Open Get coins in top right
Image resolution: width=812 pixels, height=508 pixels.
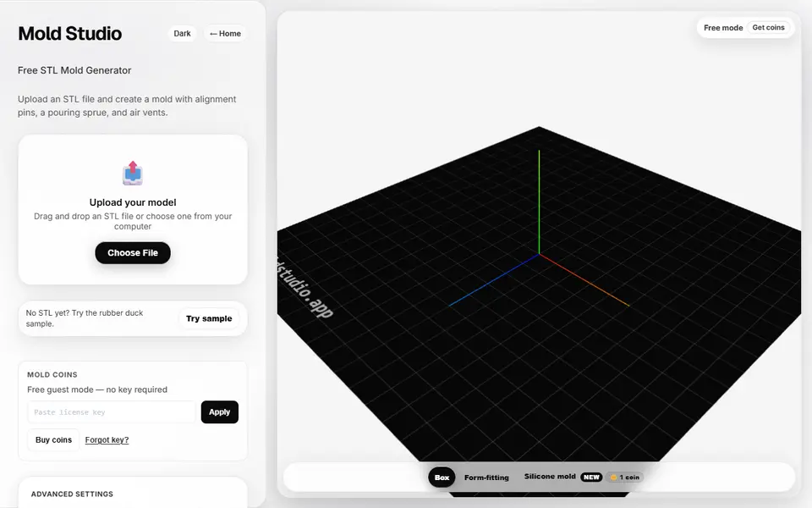coord(768,27)
